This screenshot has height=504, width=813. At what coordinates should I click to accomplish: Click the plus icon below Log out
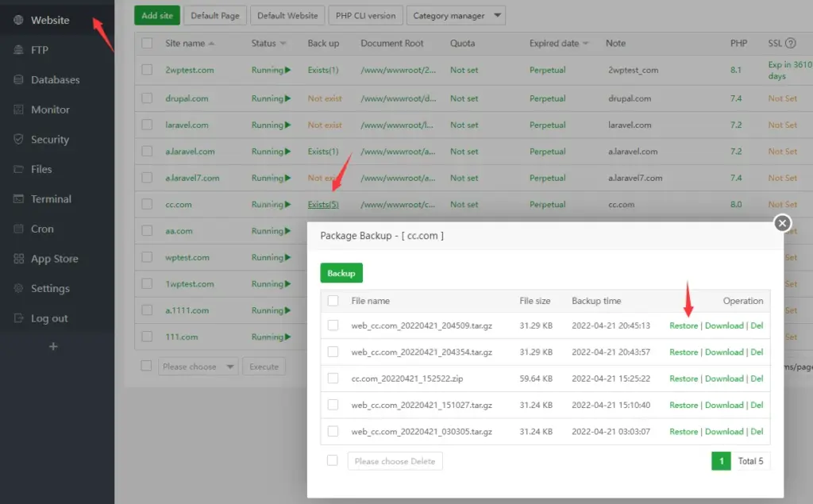coord(53,347)
